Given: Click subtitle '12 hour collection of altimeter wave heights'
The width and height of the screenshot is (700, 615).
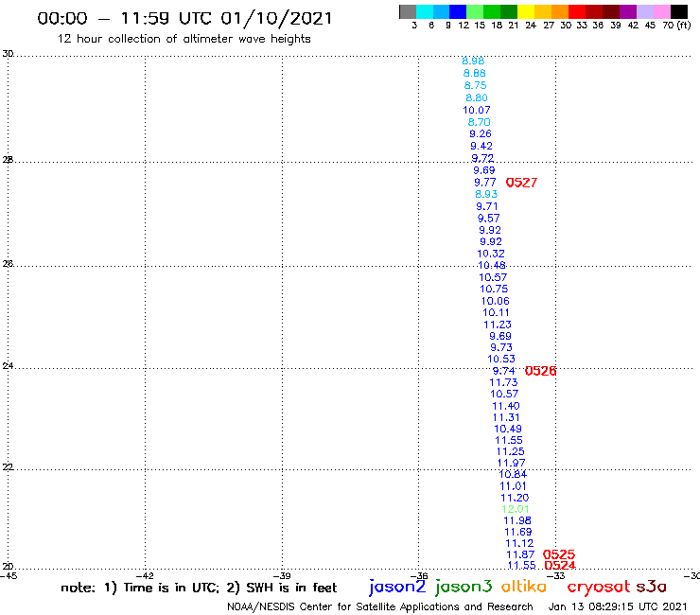Looking at the screenshot, I should [184, 39].
